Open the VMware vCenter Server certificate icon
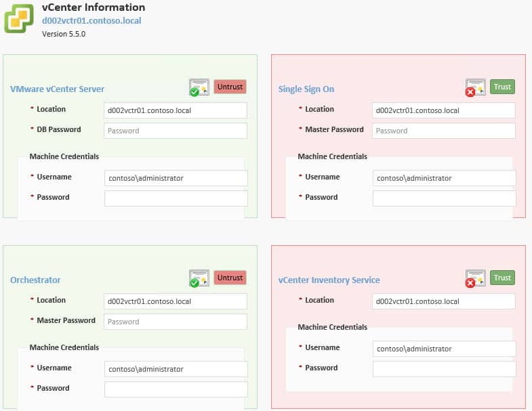The image size is (532, 411). [199, 87]
